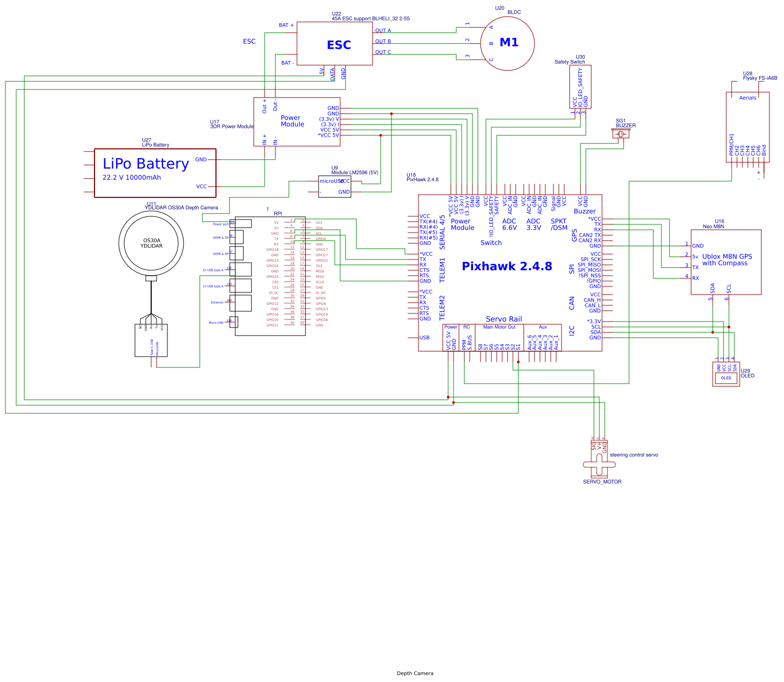Select the 'CAN' port group label
784x682 pixels.
click(x=572, y=303)
